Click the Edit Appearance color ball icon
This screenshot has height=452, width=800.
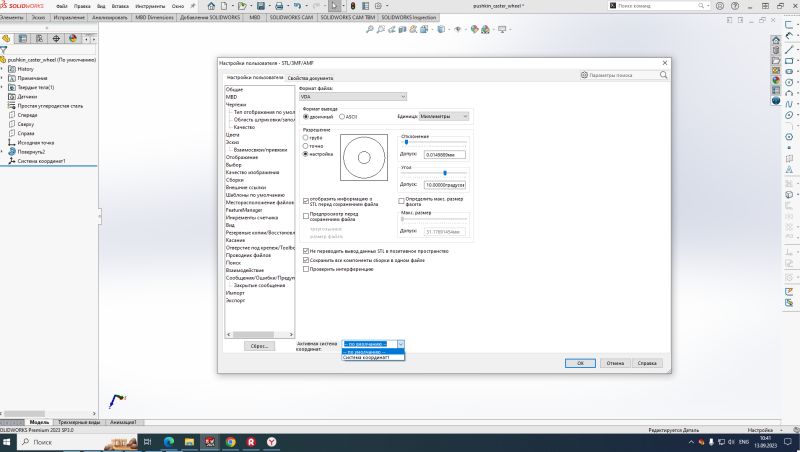474,30
